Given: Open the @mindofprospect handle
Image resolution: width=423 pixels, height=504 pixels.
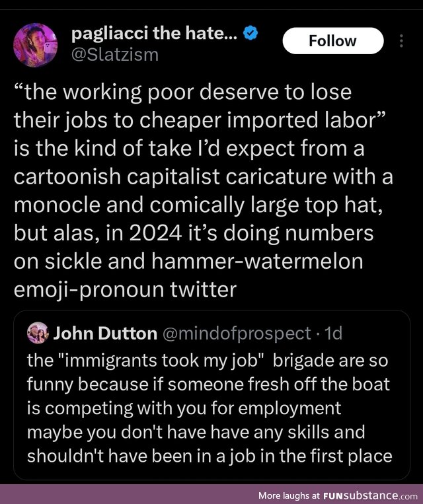Looking at the screenshot, I should 237,334.
